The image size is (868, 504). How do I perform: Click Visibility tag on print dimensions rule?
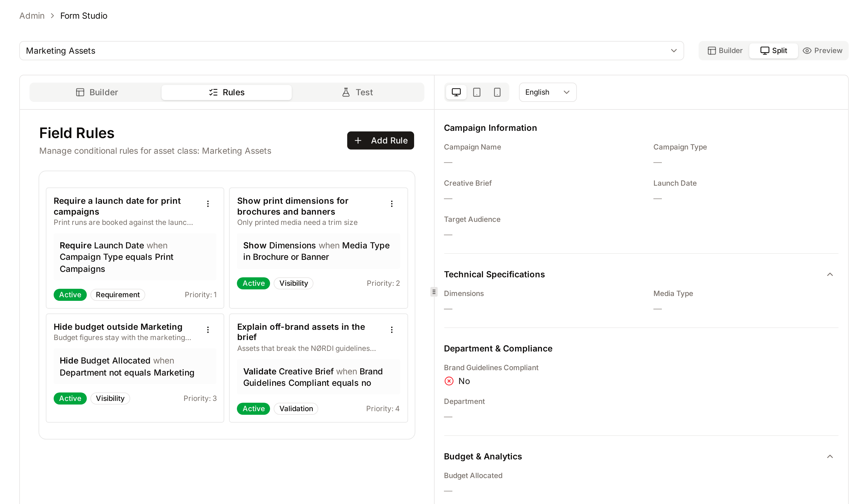coord(294,283)
